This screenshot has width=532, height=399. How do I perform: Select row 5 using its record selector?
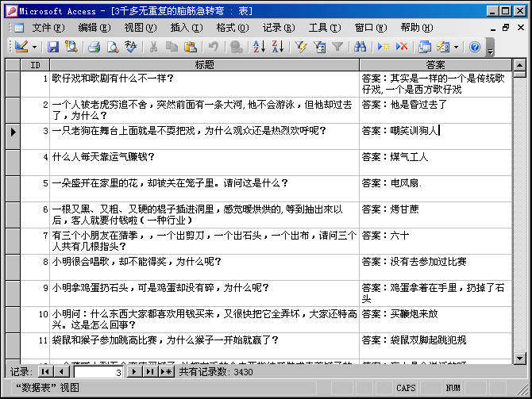(x=13, y=189)
